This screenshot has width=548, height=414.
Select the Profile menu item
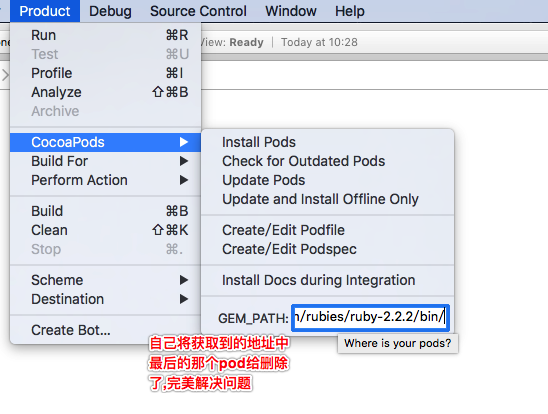point(106,73)
